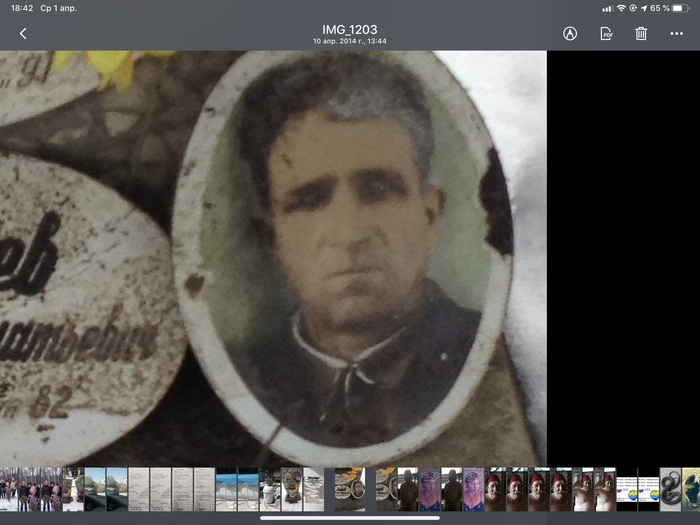Screen dimensions: 700x525
Task: Go back with the left chevron
Action: (23, 33)
